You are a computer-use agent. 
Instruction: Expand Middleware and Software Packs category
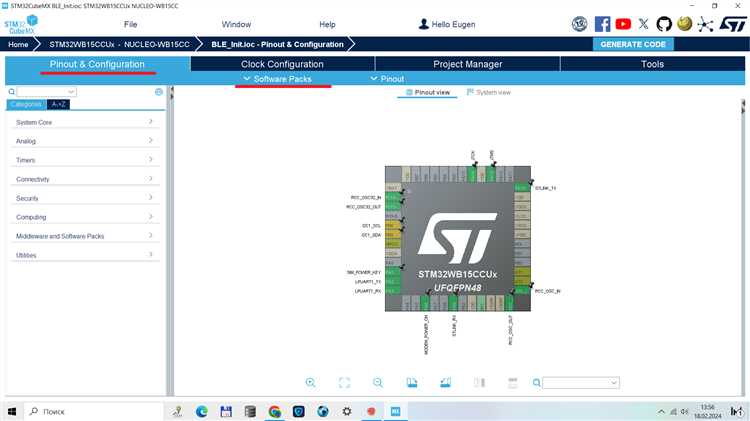[85, 236]
